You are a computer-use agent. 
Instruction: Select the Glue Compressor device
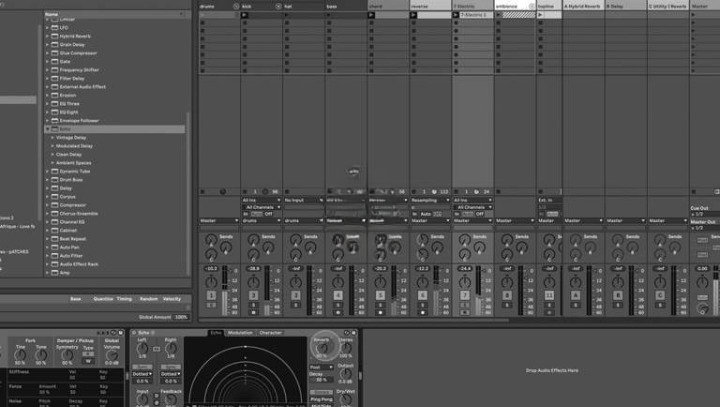tap(78, 53)
